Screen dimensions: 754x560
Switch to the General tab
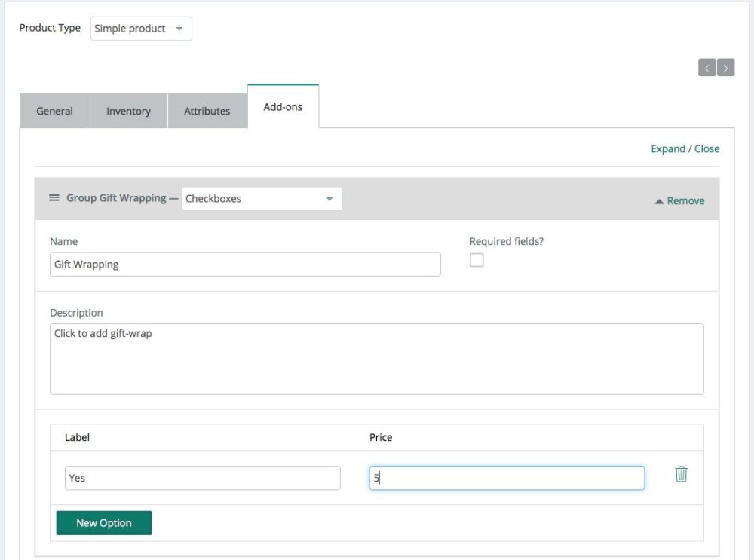54,111
